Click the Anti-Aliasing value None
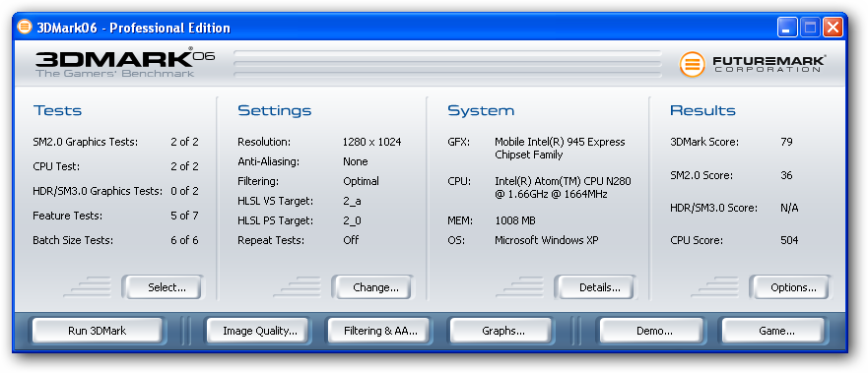Screen dimensions: 868x373 pyautogui.click(x=356, y=162)
